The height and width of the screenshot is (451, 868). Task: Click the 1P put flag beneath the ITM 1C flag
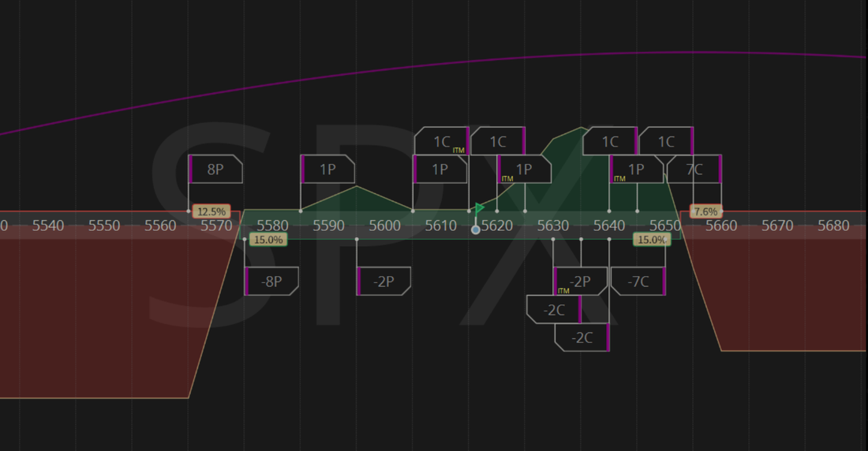click(440, 169)
